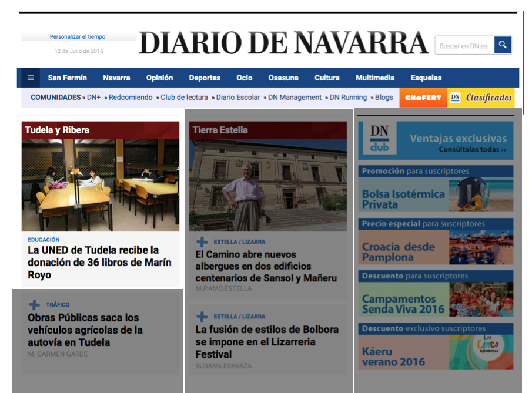The image size is (532, 393).
Task: Click COMUNIDADES label in sub-navigation
Action: click(56, 98)
